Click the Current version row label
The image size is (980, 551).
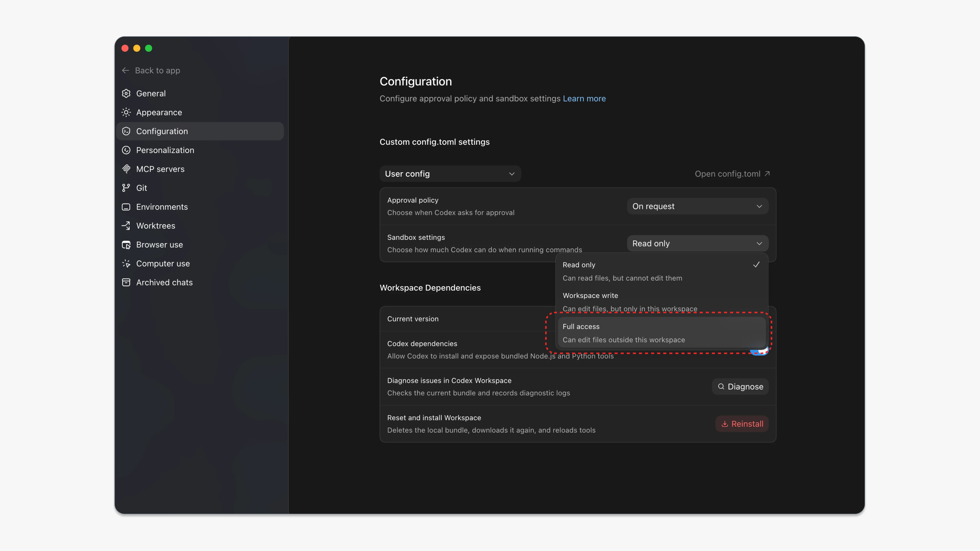click(413, 319)
